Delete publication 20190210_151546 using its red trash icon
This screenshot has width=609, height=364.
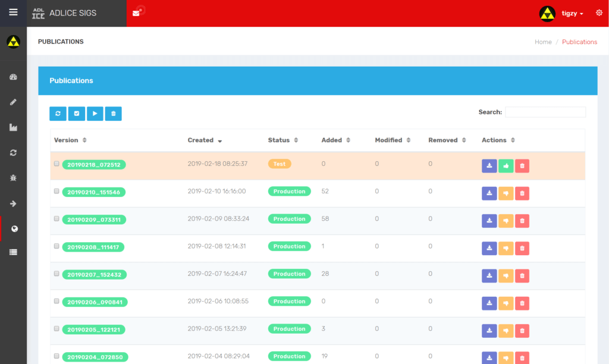click(x=522, y=193)
